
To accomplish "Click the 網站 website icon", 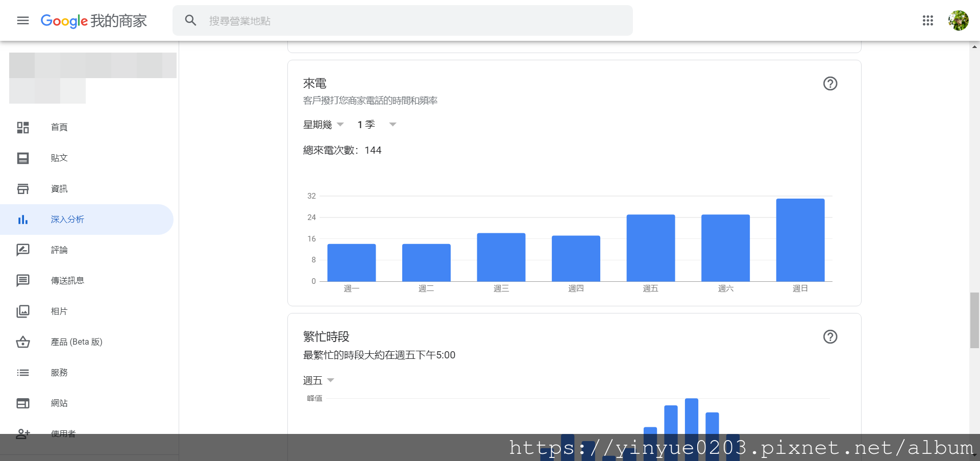I will 23,403.
